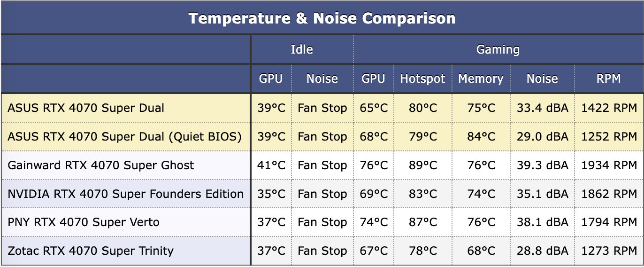The width and height of the screenshot is (644, 267).
Task: Click the PNY RTX 4070 Super Verto name
Action: [x=84, y=222]
